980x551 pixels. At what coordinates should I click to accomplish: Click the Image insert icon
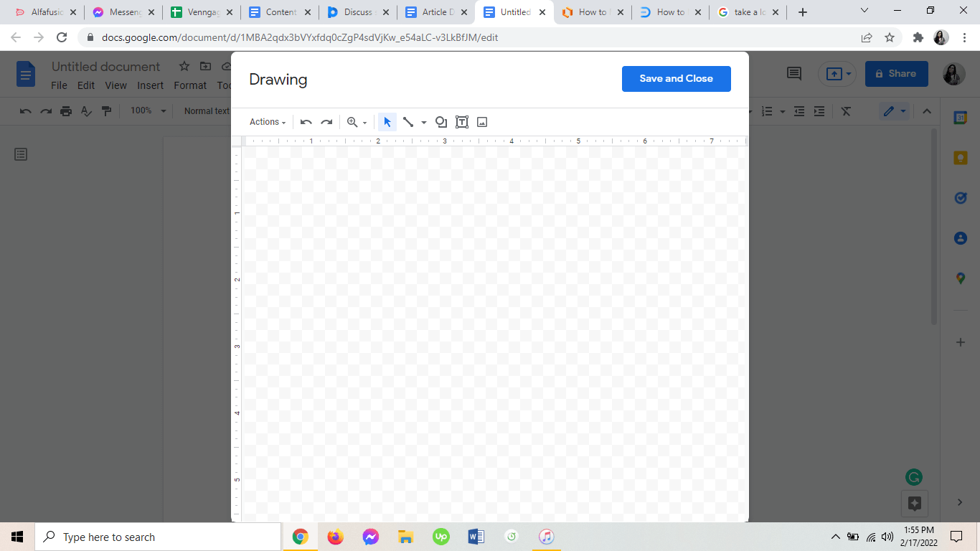click(482, 122)
